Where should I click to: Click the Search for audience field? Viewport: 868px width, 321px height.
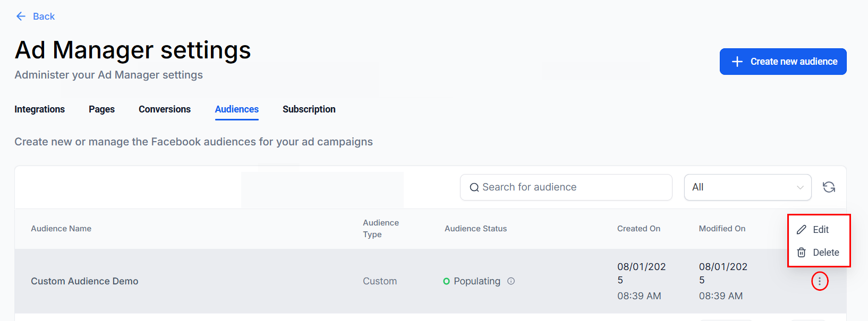[571, 187]
